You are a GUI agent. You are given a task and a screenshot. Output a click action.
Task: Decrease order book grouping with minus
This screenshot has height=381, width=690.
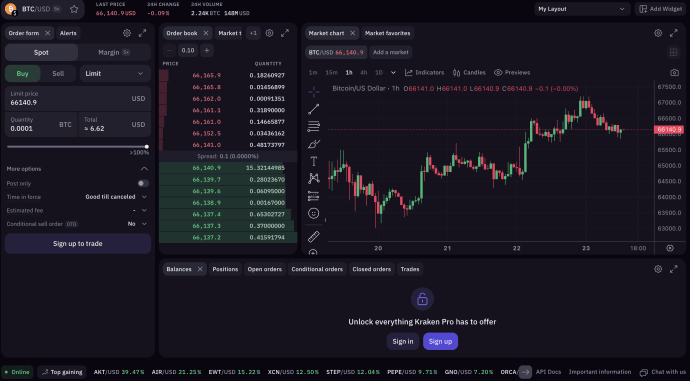[x=169, y=51]
